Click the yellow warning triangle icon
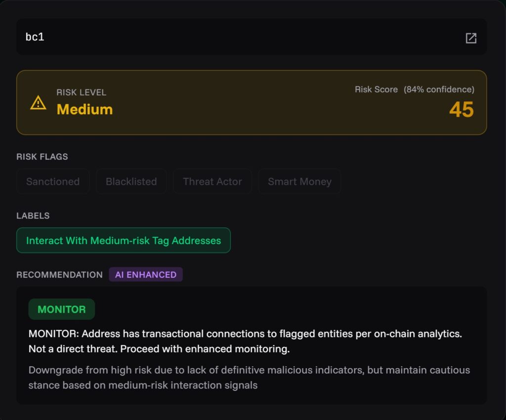This screenshot has height=420, width=506. pyautogui.click(x=38, y=103)
